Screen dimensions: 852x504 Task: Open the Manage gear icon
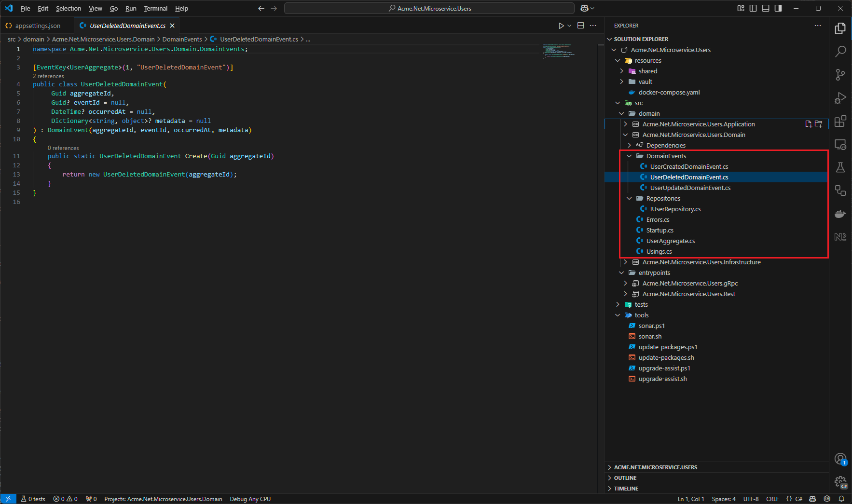[x=840, y=482]
